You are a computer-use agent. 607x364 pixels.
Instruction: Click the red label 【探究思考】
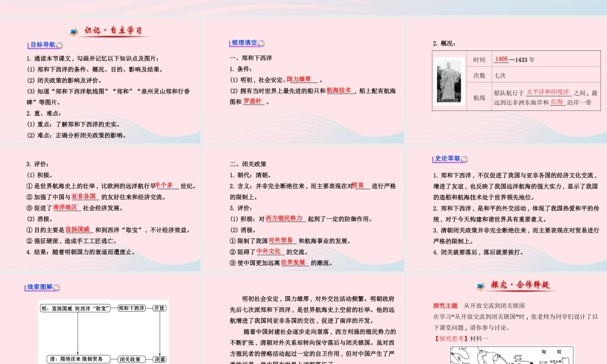pyautogui.click(x=450, y=339)
